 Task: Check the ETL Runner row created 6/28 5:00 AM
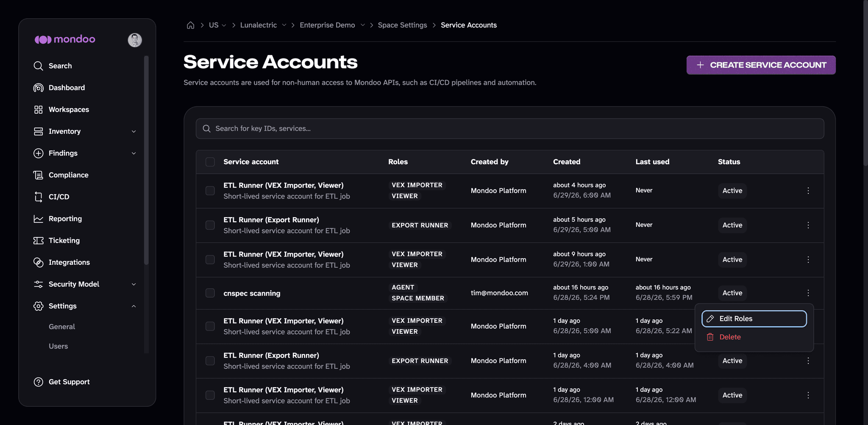(210, 326)
